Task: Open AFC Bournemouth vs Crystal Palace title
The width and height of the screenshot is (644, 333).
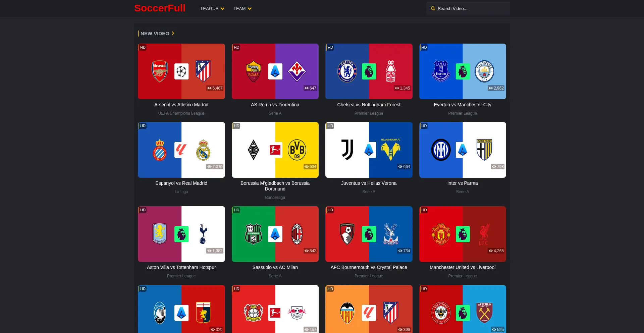Action: pos(369,267)
